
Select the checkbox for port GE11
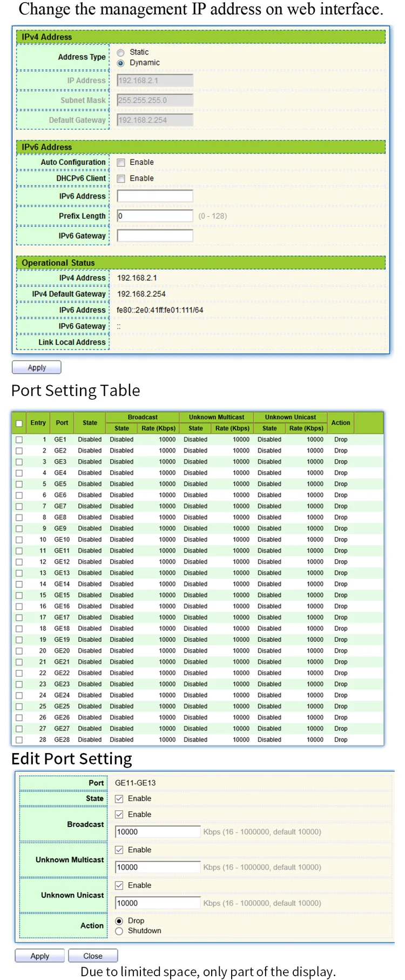pyautogui.click(x=19, y=551)
